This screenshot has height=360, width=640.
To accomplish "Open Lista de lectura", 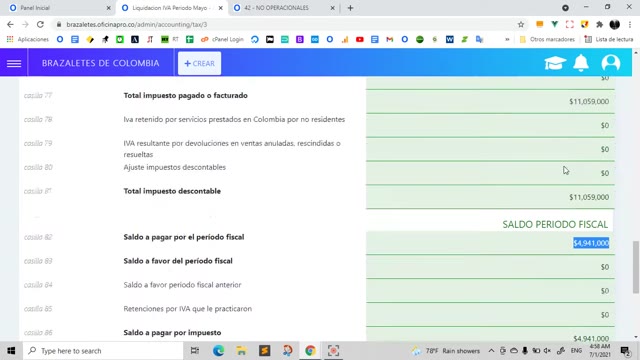I will click(609, 39).
